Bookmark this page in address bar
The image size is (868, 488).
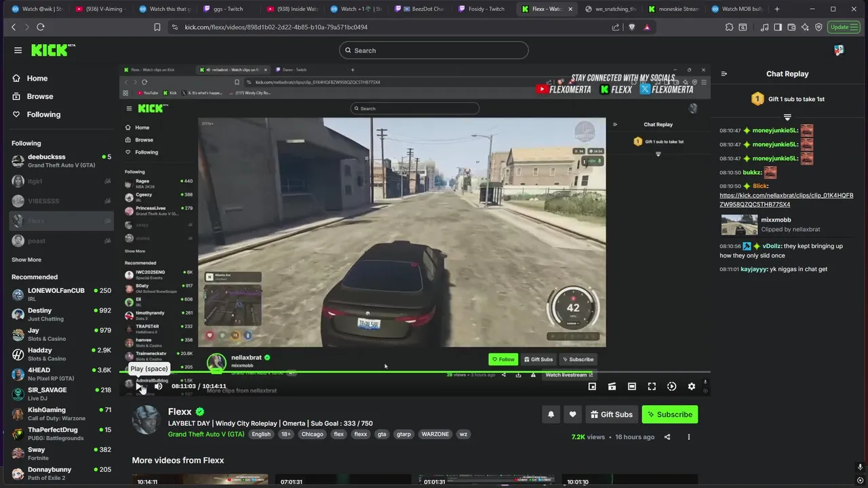[157, 27]
